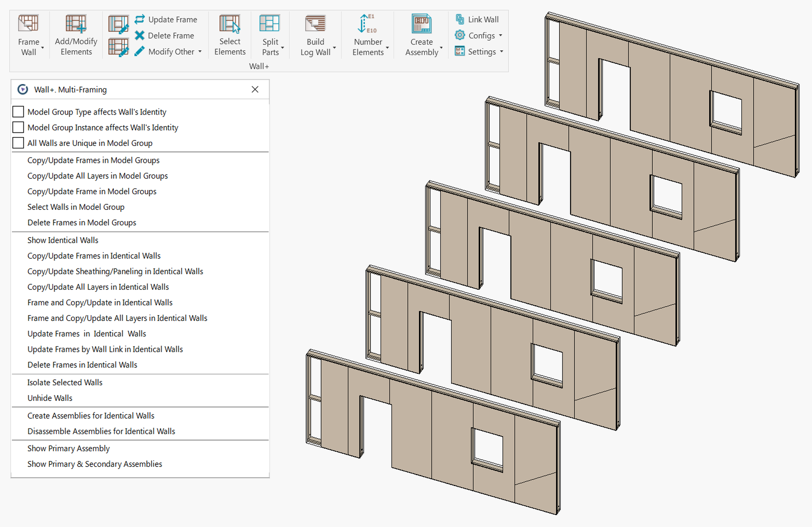Open the Settings dropdown

(502, 51)
